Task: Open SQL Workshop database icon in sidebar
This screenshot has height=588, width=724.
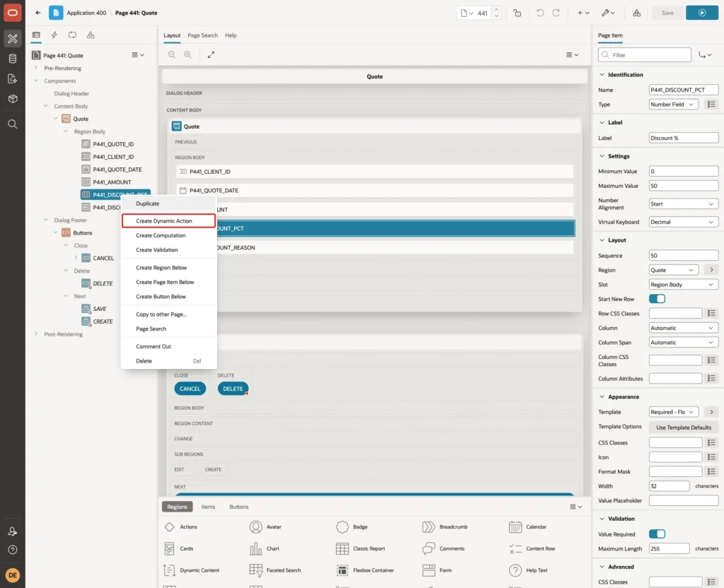Action: point(13,59)
